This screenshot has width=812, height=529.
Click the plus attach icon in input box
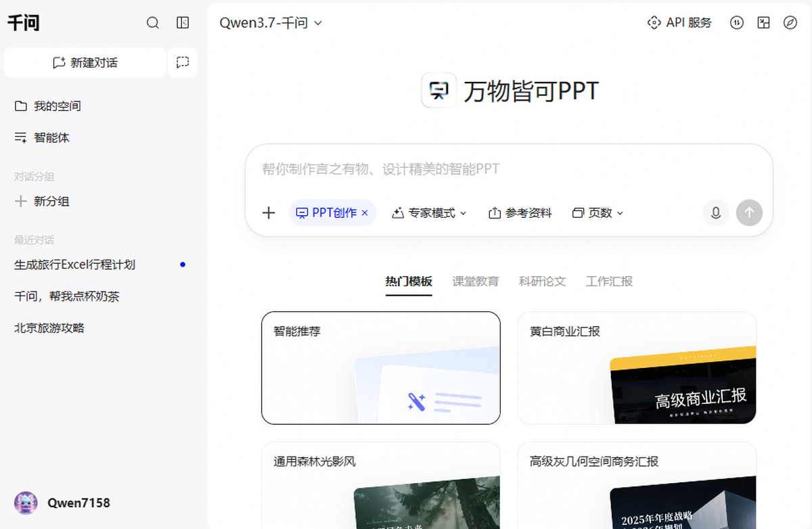click(269, 213)
